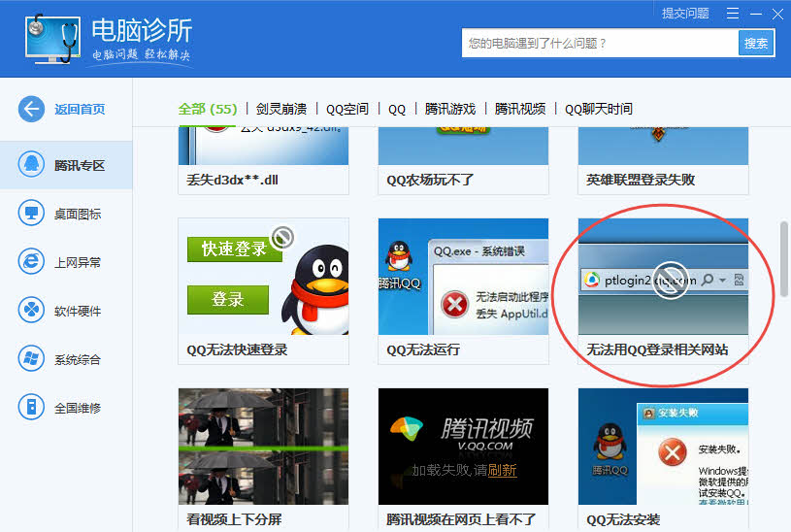Screen dimensions: 791x532
Task: Open the 上网异常 IE icon
Action: (31, 261)
